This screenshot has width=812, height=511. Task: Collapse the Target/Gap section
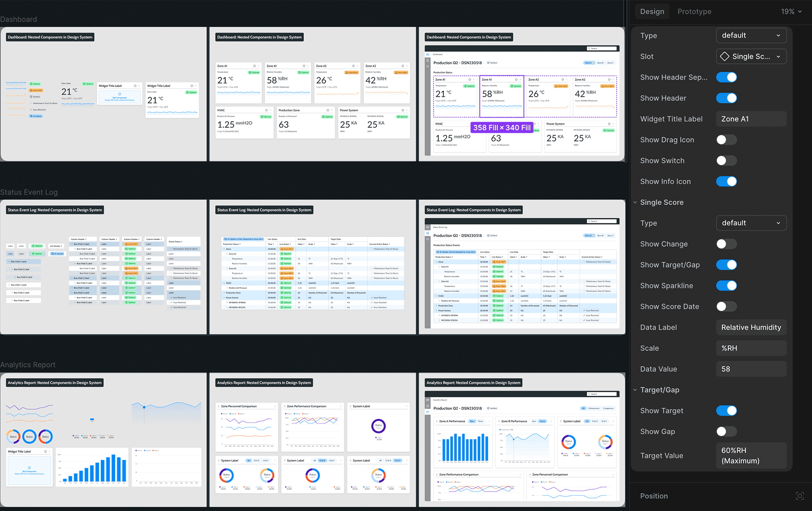tap(635, 390)
